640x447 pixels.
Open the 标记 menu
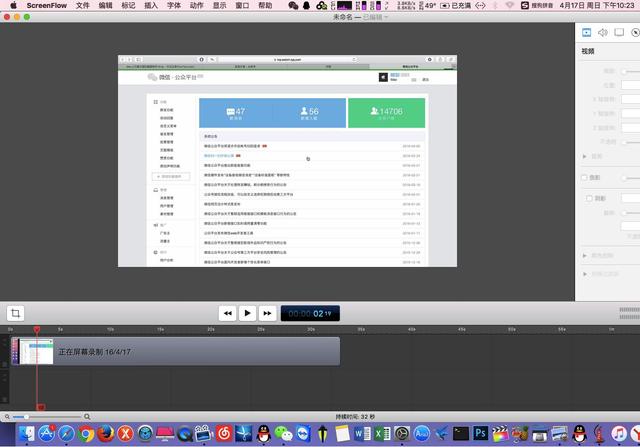[x=128, y=6]
